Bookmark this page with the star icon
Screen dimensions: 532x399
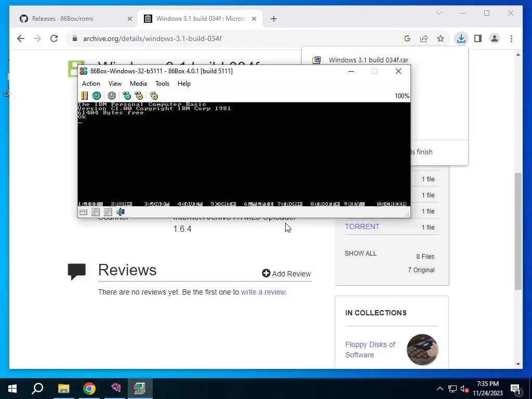(x=441, y=38)
